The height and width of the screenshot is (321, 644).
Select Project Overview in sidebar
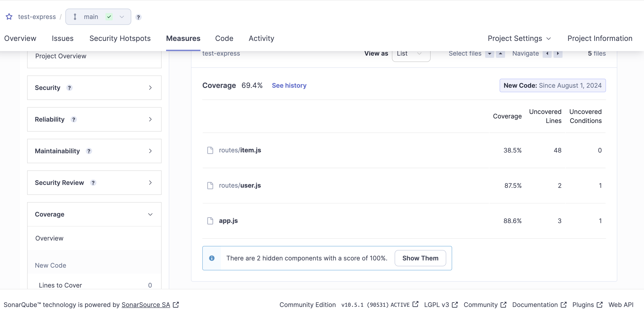click(x=61, y=56)
